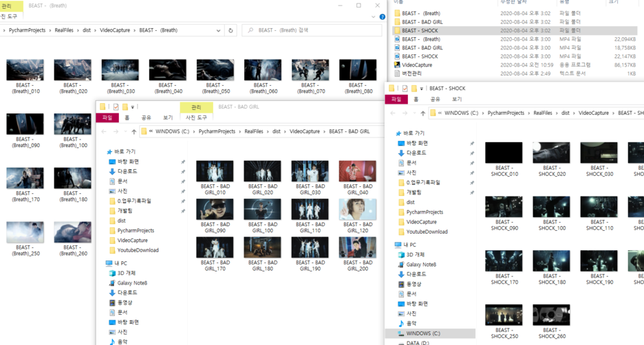Image resolution: width=644 pixels, height=345 pixels.
Task: Click Properties checkmark icon in SHOCK title bar
Action: [405, 89]
